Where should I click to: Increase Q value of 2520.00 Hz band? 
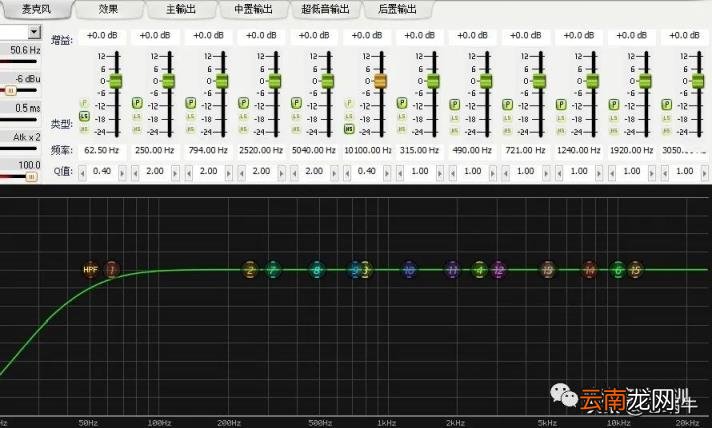[x=281, y=173]
